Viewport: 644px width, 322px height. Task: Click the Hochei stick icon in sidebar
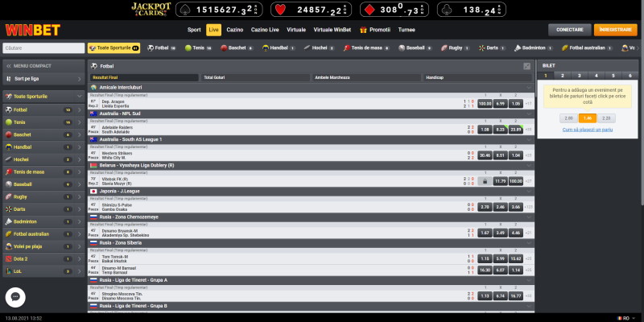point(9,159)
